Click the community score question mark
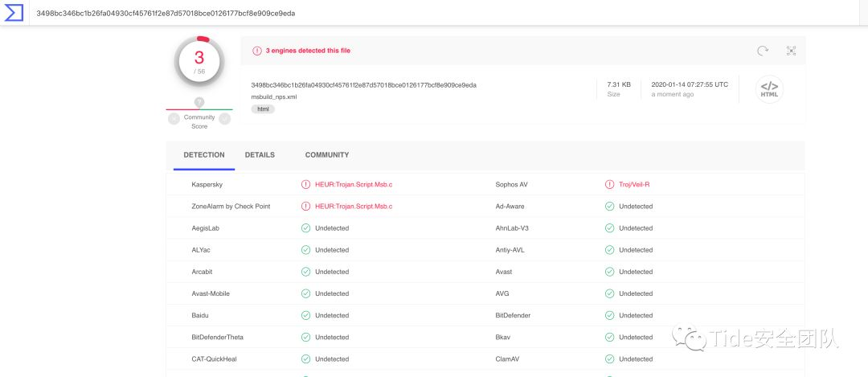This screenshot has width=868, height=377. 199,102
